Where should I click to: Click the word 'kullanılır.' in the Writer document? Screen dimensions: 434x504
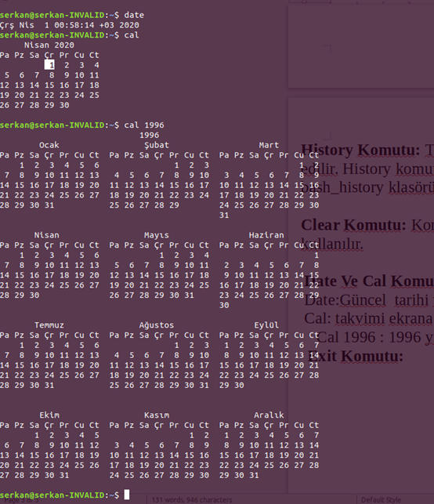tap(332, 245)
